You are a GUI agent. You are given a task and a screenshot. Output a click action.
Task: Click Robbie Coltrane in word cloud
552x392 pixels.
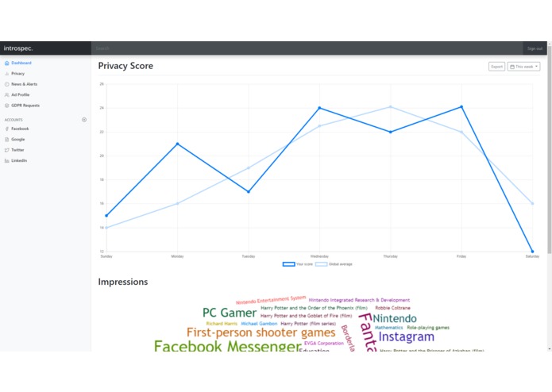point(392,308)
